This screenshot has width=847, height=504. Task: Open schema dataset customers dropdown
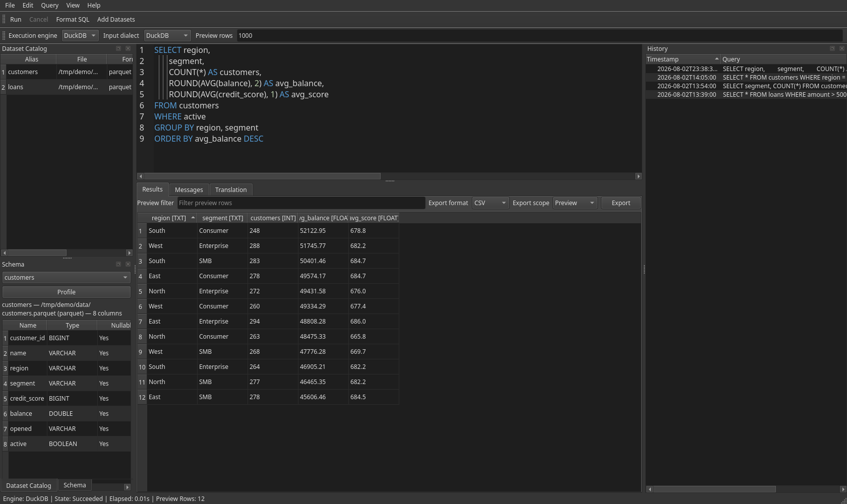click(x=67, y=277)
